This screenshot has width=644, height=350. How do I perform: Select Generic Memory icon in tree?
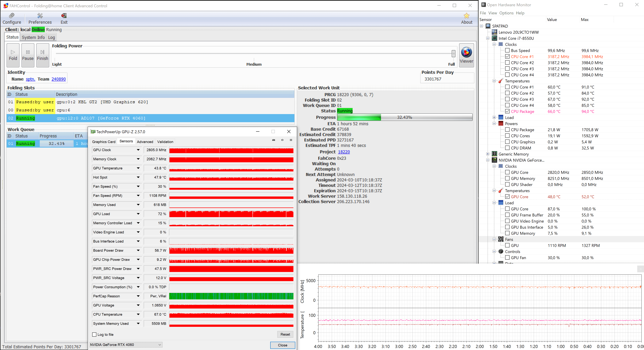(494, 154)
